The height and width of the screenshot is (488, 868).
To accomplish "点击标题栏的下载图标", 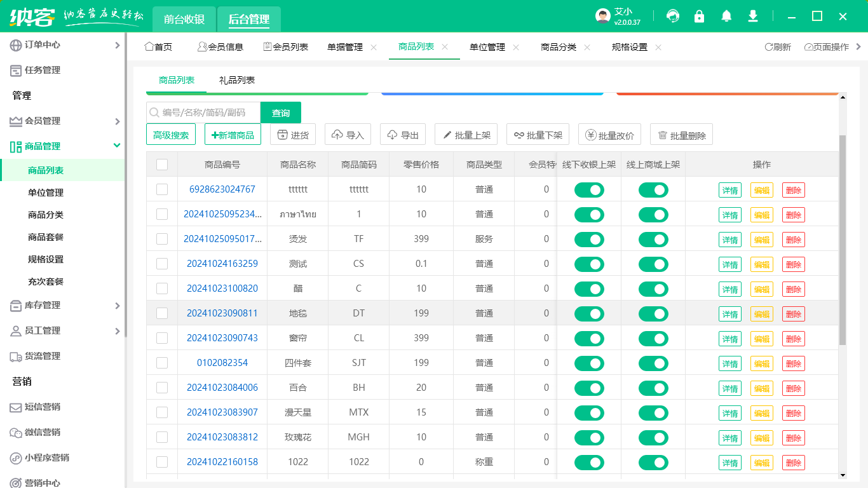I will click(x=752, y=16).
